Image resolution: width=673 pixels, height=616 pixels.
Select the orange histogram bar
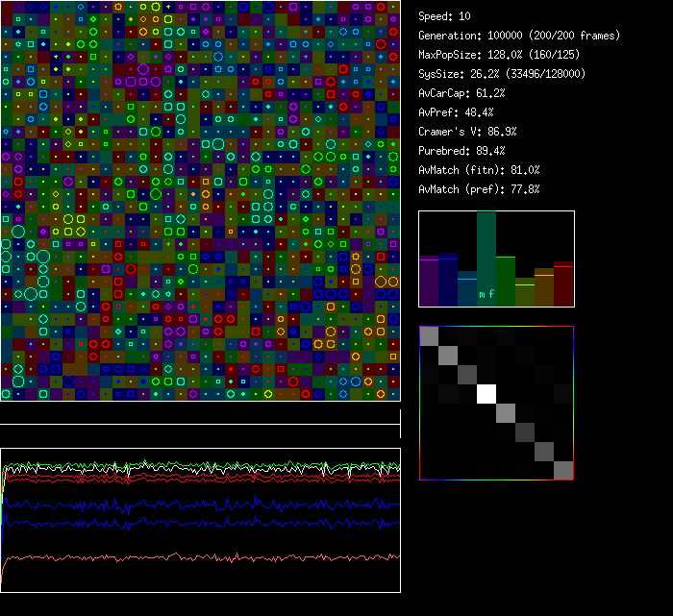[x=544, y=287]
